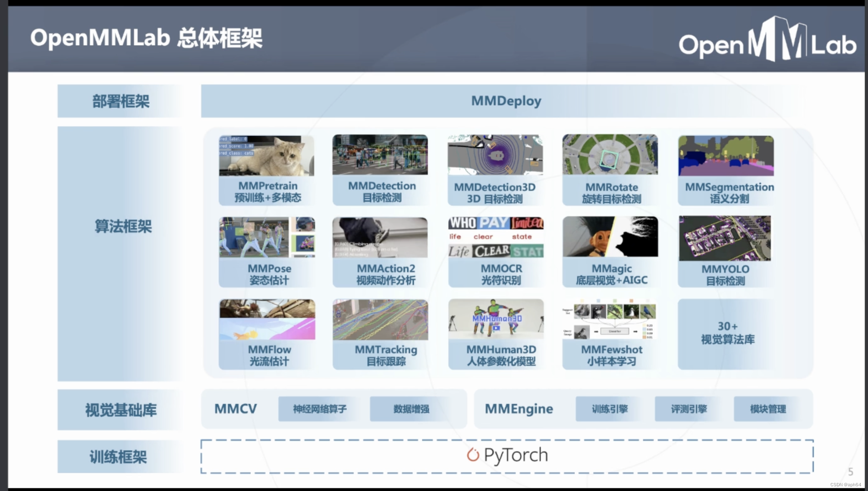Screen dimensions: 868x491
Task: Click the "MMYOLO 目标检测" caption
Action: coord(725,275)
